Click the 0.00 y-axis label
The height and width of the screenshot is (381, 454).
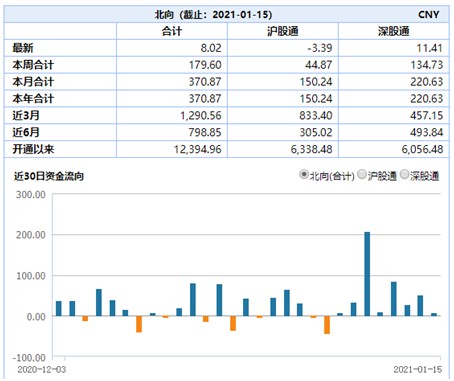point(36,316)
